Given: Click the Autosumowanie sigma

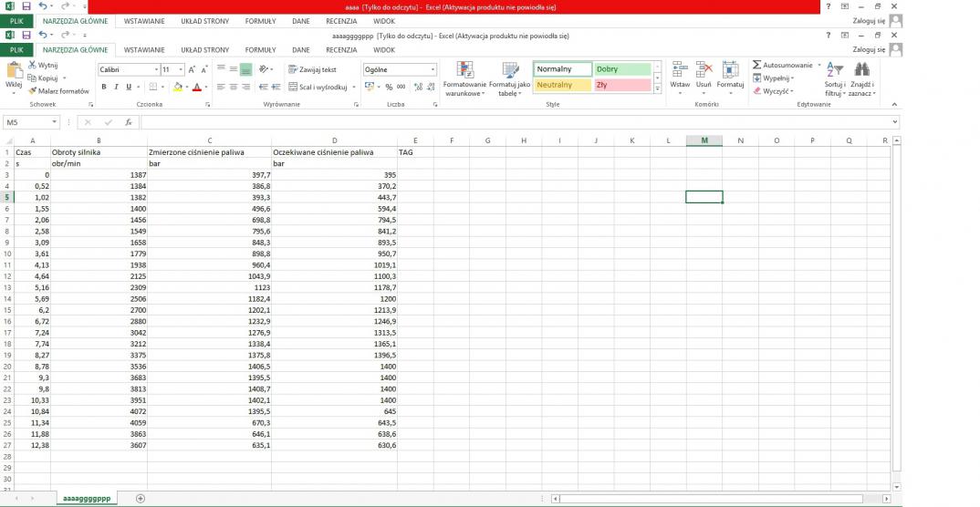Looking at the screenshot, I should [756, 65].
